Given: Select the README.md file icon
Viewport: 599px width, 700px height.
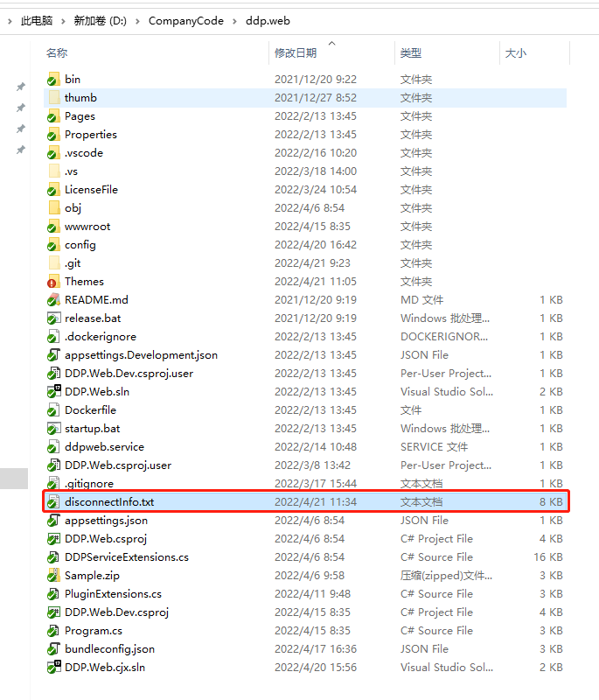Looking at the screenshot, I should click(x=53, y=300).
